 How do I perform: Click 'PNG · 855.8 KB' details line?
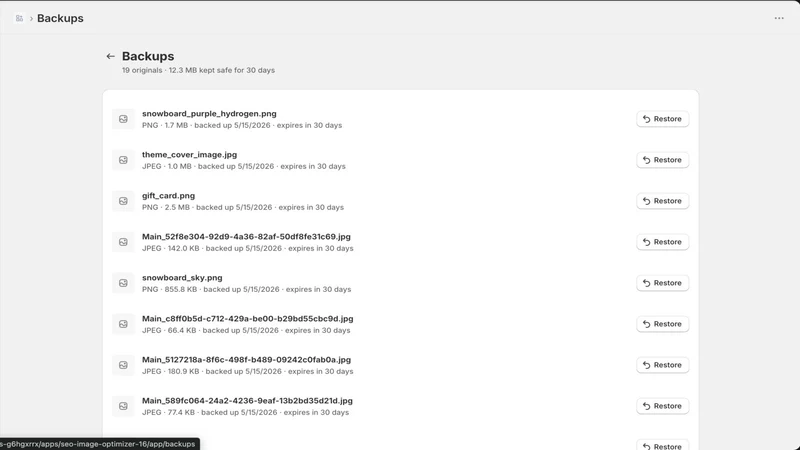[x=246, y=289]
